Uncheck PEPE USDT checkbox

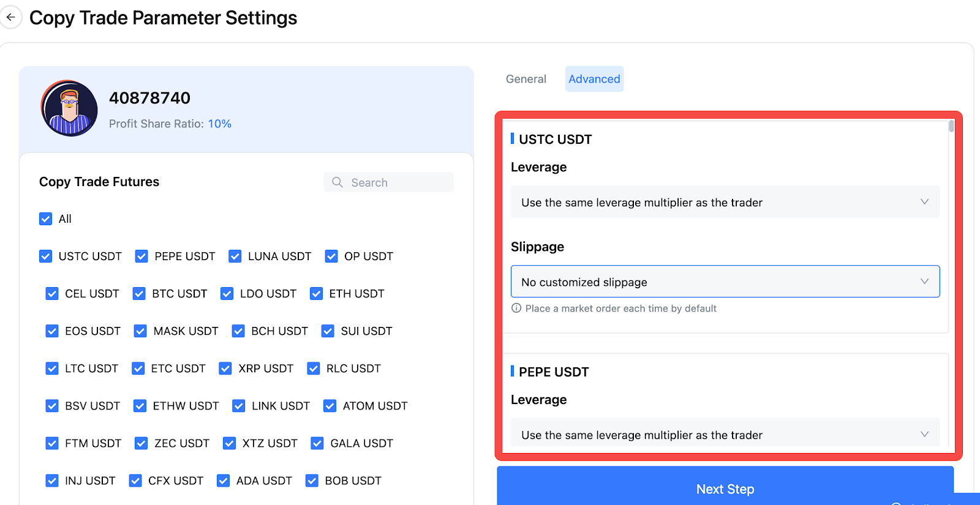[x=141, y=256]
